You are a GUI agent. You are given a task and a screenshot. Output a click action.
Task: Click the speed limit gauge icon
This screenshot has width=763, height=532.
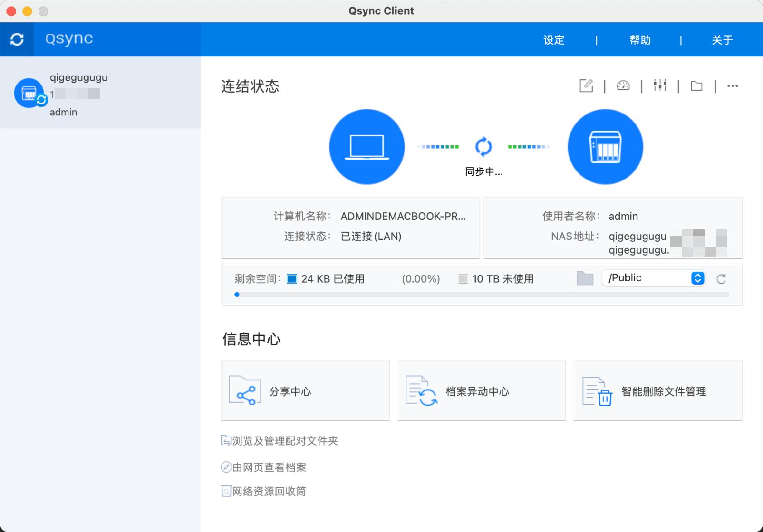point(623,86)
